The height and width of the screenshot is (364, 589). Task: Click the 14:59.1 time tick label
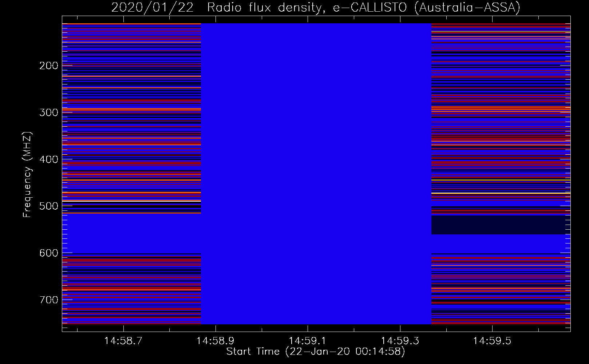tap(308, 341)
